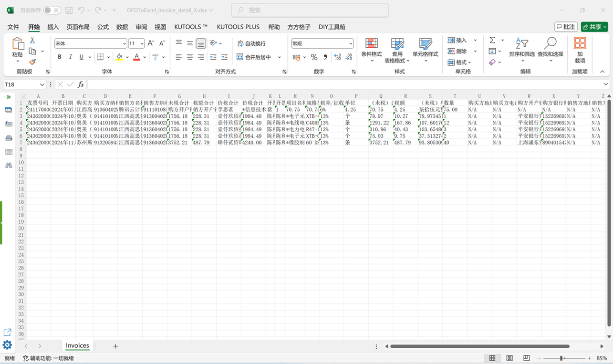The height and width of the screenshot is (364, 613).
Task: Click the Decrease Indent icon
Action: 213,57
